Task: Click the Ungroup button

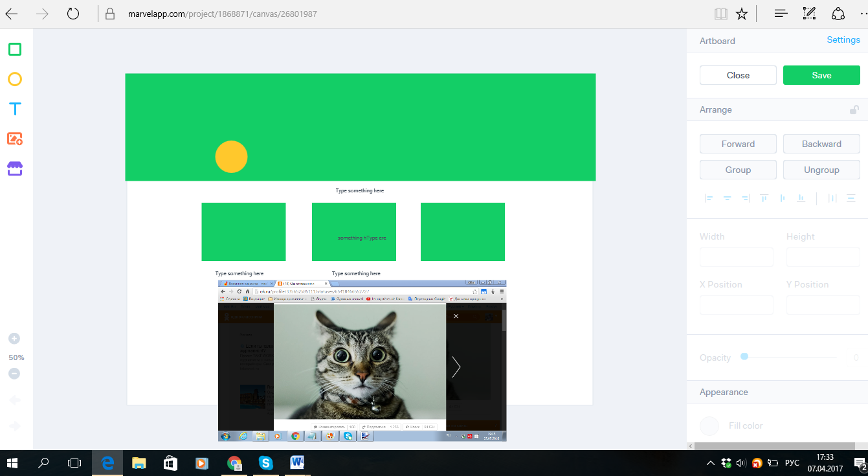Action: point(821,170)
